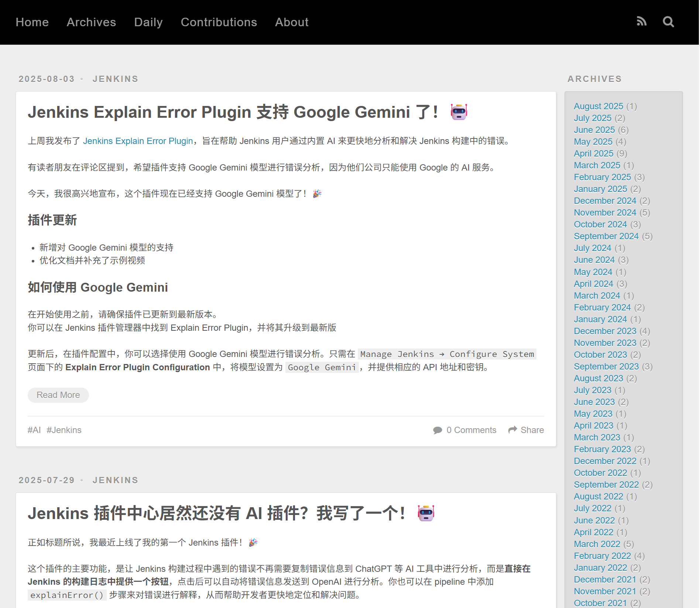700x608 pixels.
Task: Open the Google Gemini post title
Action: [233, 112]
